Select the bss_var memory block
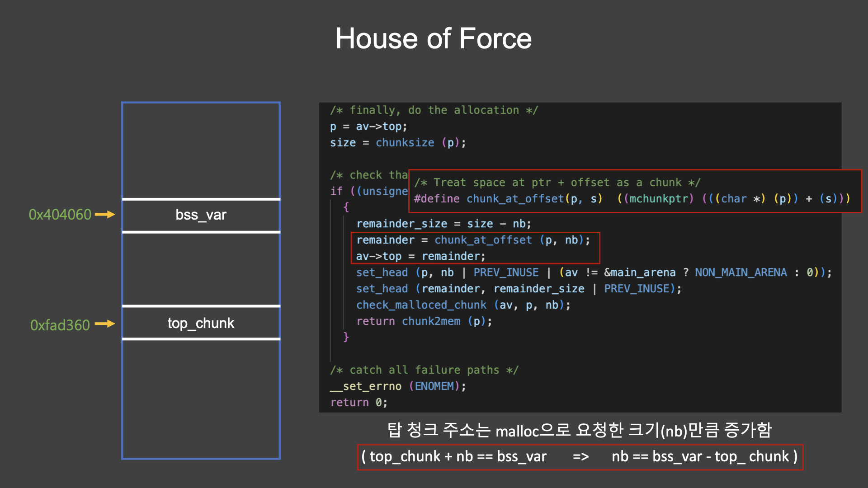This screenshot has width=868, height=488. pyautogui.click(x=201, y=215)
